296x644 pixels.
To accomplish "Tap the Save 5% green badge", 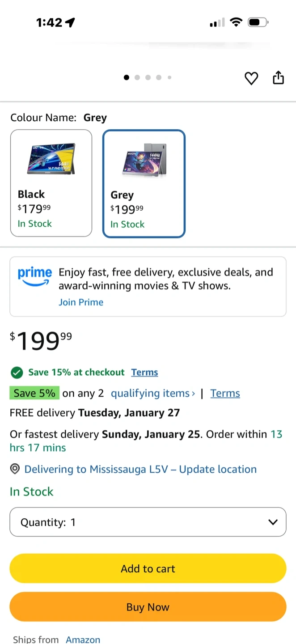I will 34,394.
